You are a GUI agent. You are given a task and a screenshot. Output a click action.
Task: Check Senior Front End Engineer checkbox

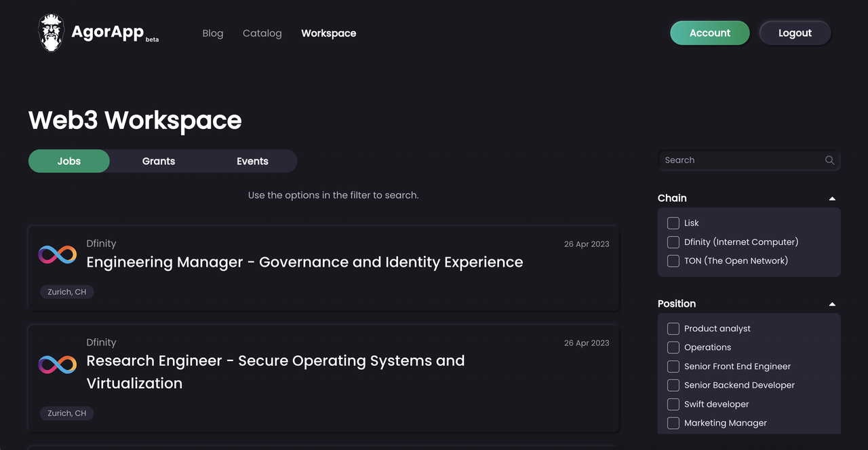click(x=673, y=367)
